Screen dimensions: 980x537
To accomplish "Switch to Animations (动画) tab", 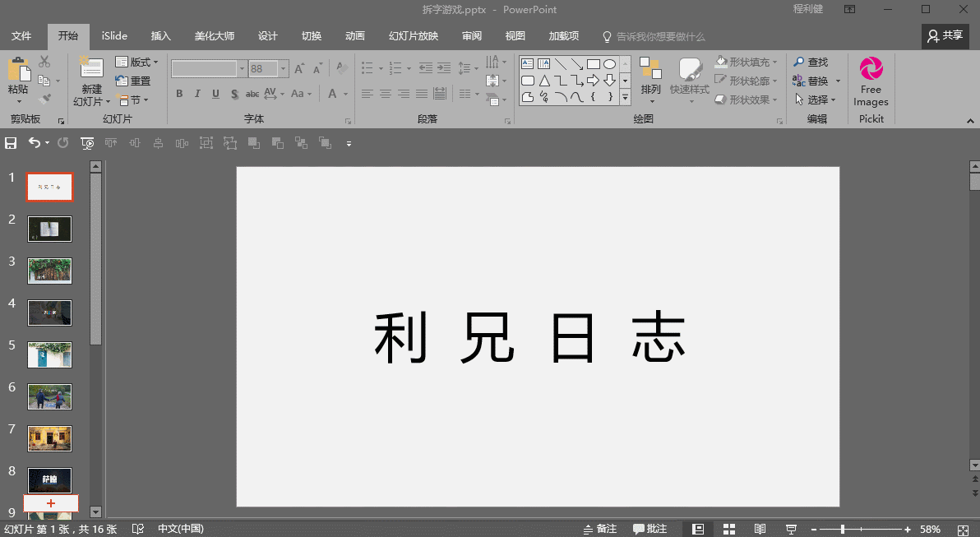I will point(355,35).
